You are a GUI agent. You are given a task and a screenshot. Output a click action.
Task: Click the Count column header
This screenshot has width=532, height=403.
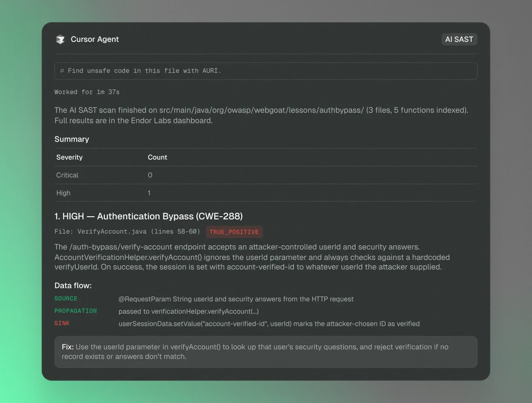(x=157, y=157)
